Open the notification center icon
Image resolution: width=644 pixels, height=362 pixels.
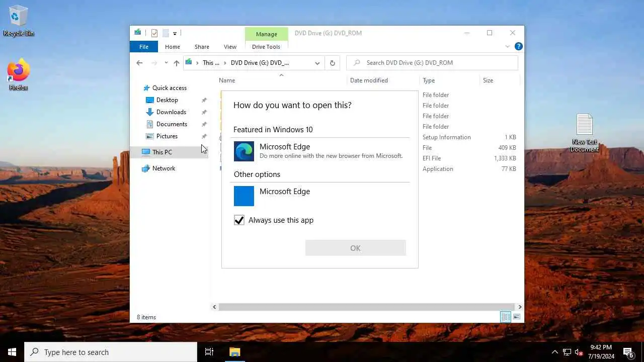pyautogui.click(x=628, y=352)
